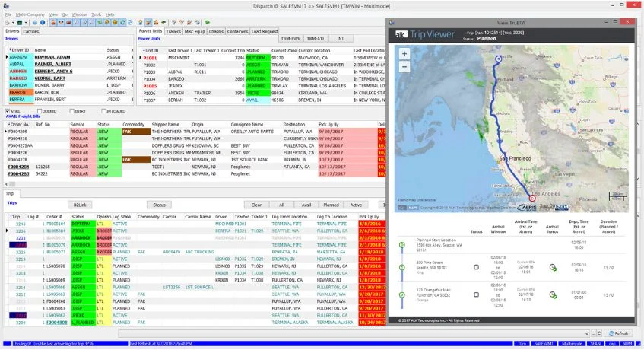The image size is (644, 350).
Task: Switch to the Chassis tab
Action: click(216, 31)
